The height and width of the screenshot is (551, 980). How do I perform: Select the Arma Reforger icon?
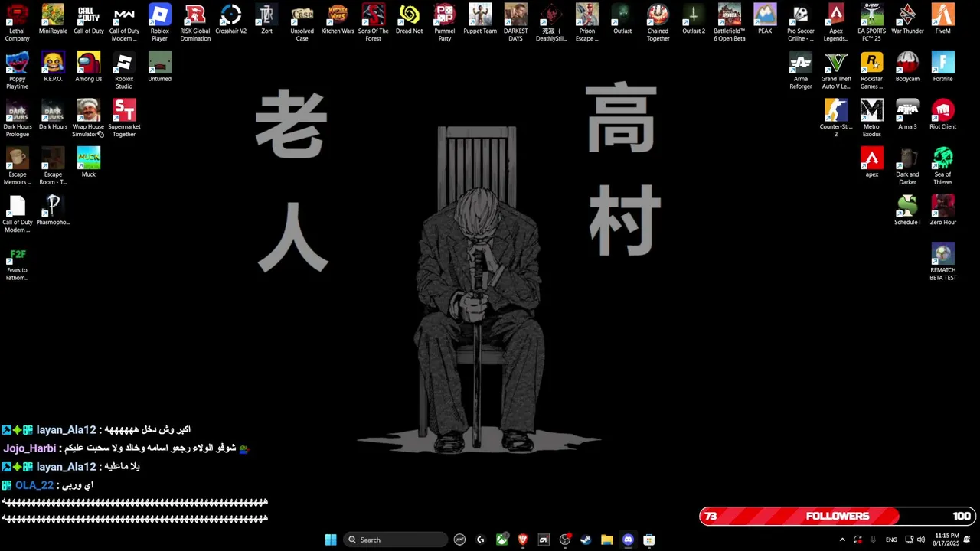800,70
